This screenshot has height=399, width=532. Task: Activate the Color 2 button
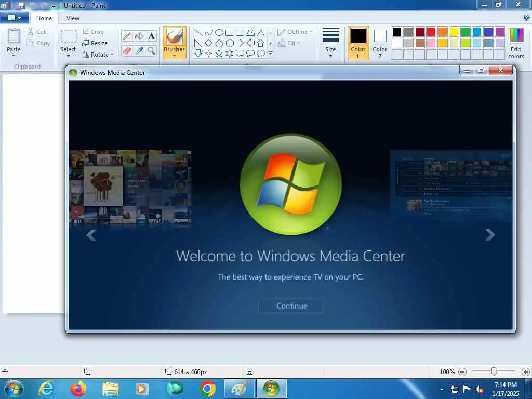click(x=380, y=43)
